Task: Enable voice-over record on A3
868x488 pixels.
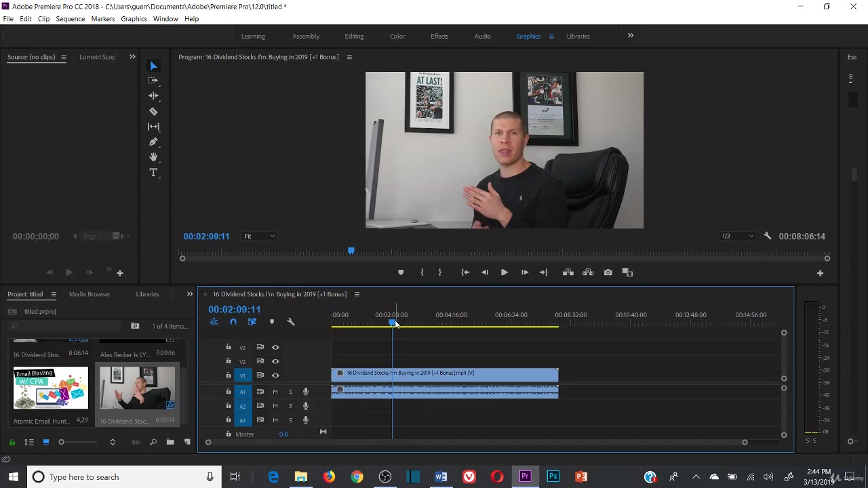Action: point(306,420)
